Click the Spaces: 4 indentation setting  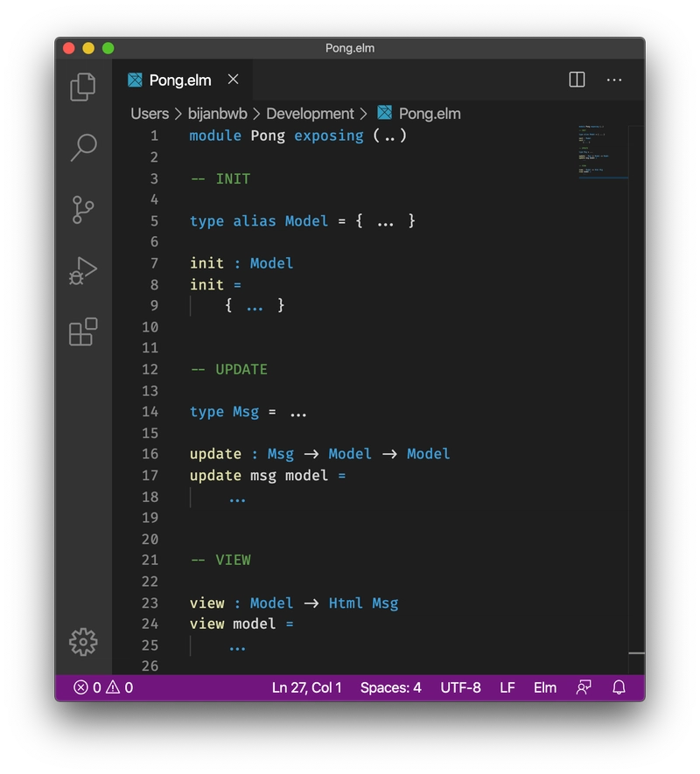pos(390,687)
